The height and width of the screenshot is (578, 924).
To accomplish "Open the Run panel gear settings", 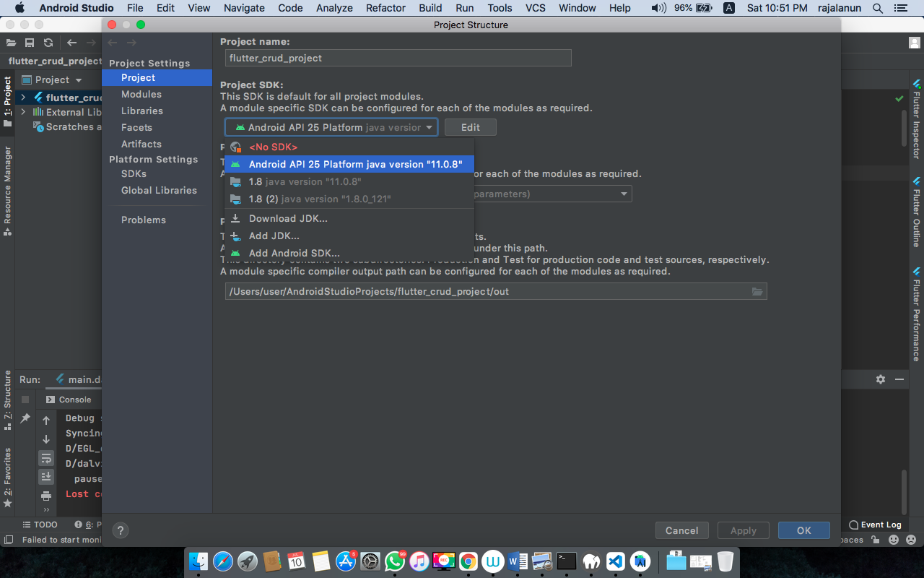I will point(881,379).
